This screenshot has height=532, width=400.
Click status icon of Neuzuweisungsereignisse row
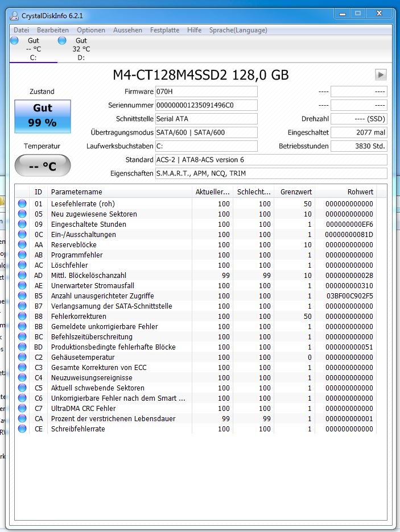[22, 377]
